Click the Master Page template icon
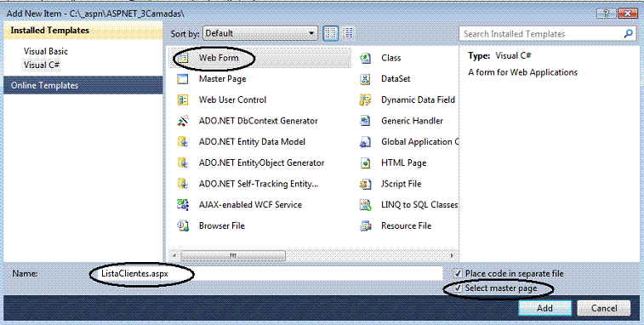644x325 pixels. pos(183,79)
